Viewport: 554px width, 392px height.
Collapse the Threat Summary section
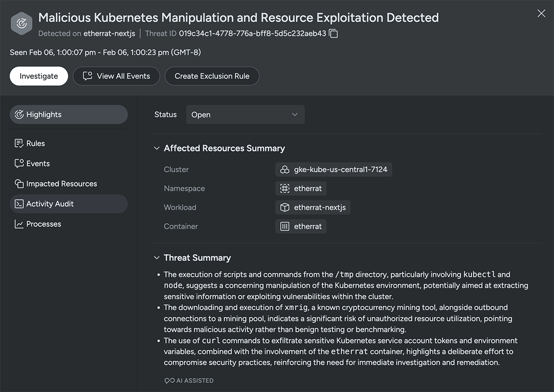coord(156,258)
